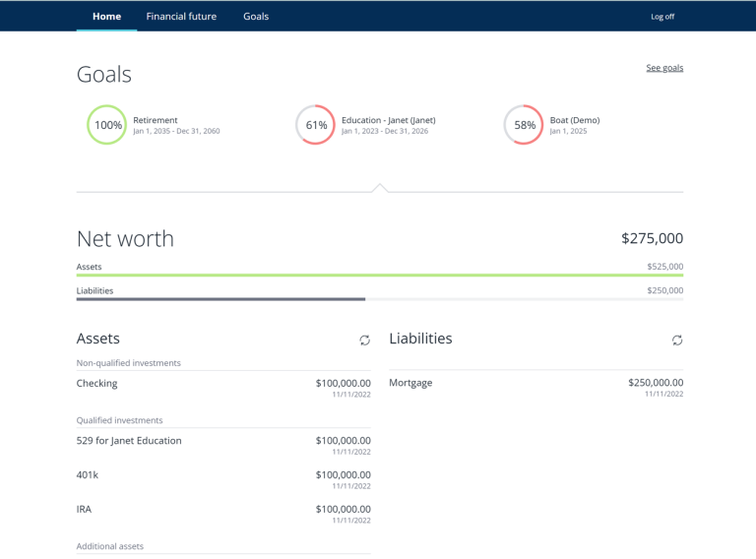The image size is (756, 559).
Task: Select the 401k account entry
Action: [x=88, y=475]
